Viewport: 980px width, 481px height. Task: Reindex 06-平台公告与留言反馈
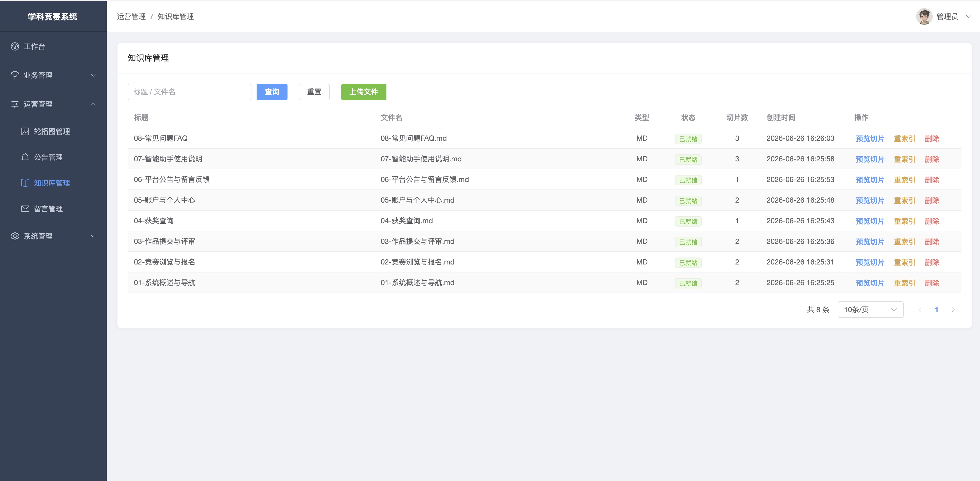pos(904,180)
